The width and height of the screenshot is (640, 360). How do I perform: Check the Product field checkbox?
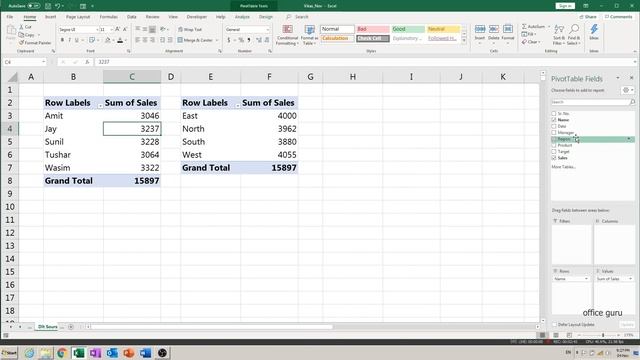pyautogui.click(x=554, y=145)
